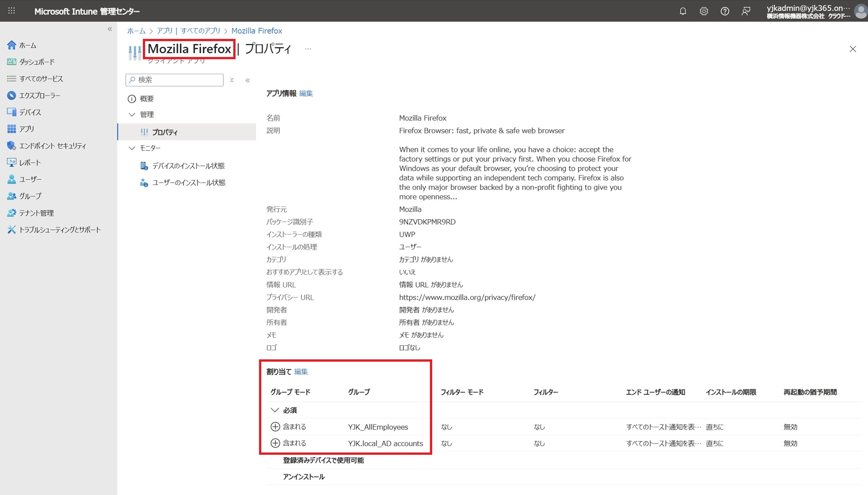Click the help question mark icon
Screen dimensions: 868x495
click(x=725, y=11)
